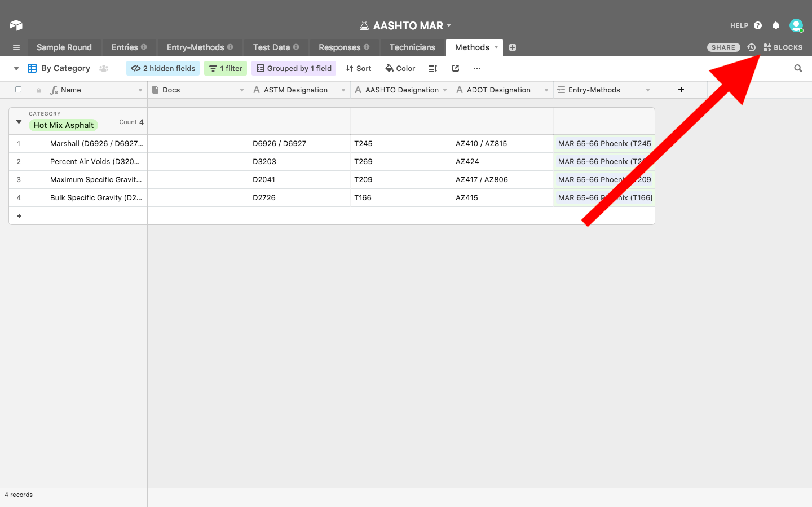Viewport: 812px width, 507px height.
Task: Switch to Entry-Methods tab
Action: coord(200,47)
